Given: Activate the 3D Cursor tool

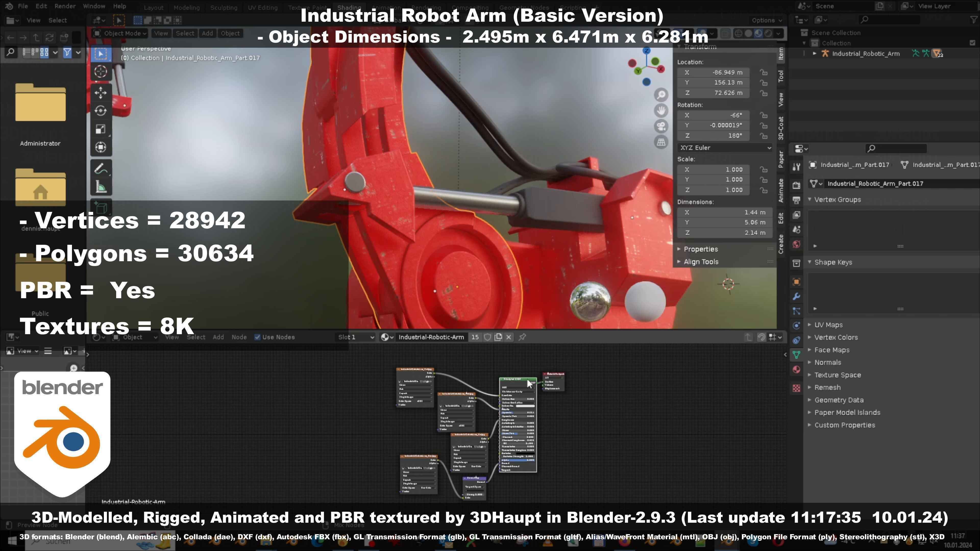Looking at the screenshot, I should 101,71.
